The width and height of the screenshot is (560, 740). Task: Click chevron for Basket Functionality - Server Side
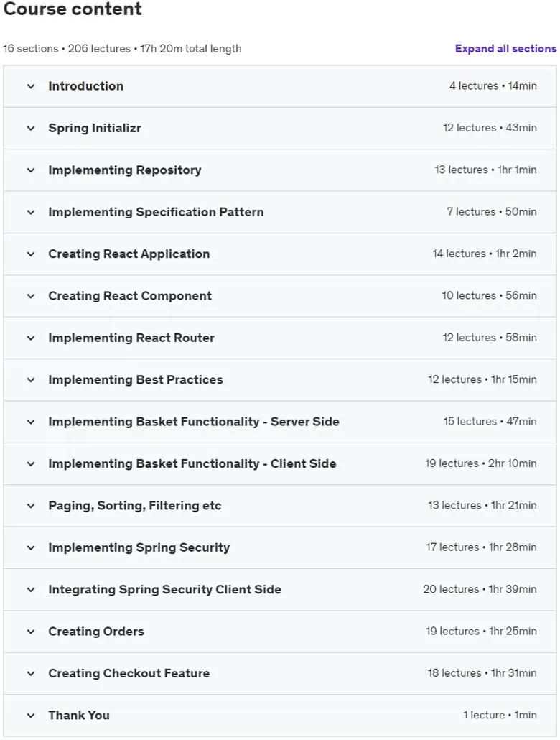[31, 422]
